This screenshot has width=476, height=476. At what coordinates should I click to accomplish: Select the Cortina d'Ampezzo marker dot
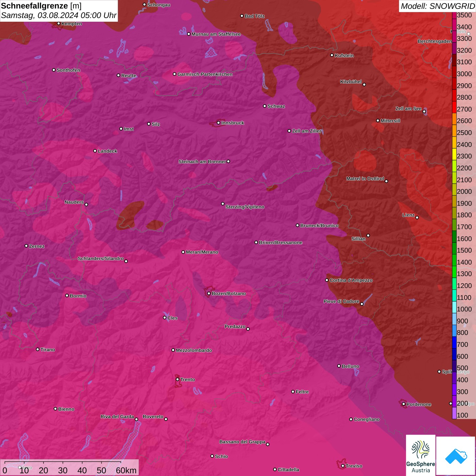[x=327, y=280]
